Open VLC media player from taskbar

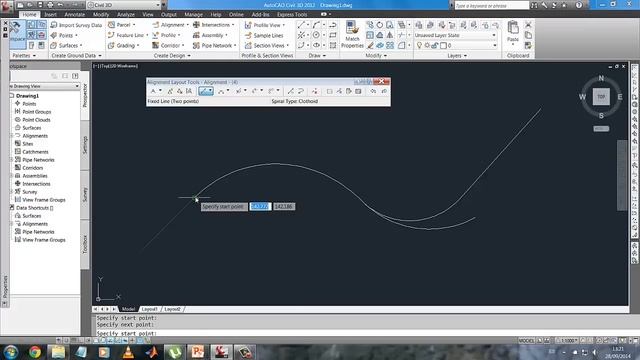pyautogui.click(x=128, y=352)
